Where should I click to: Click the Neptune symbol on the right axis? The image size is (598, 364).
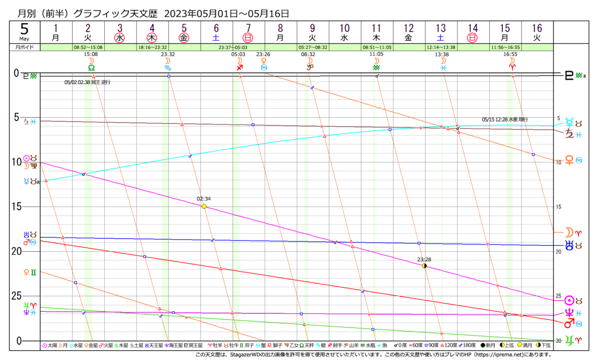[x=569, y=312]
